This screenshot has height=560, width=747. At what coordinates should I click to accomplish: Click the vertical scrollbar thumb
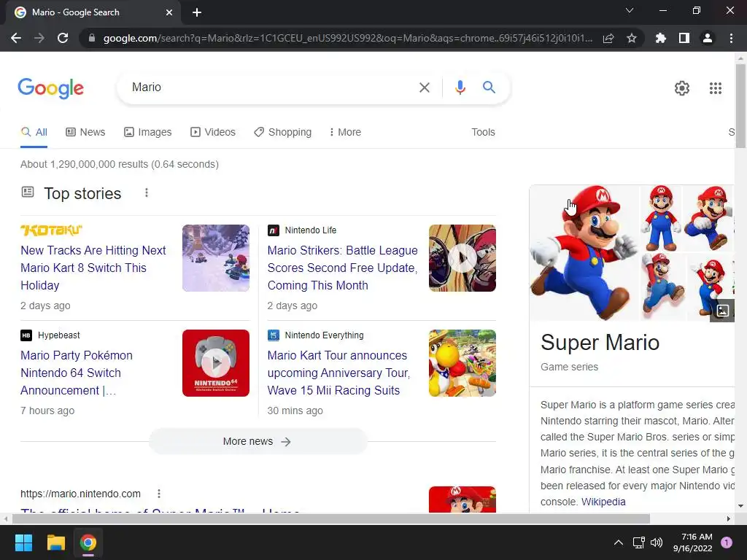point(741,106)
